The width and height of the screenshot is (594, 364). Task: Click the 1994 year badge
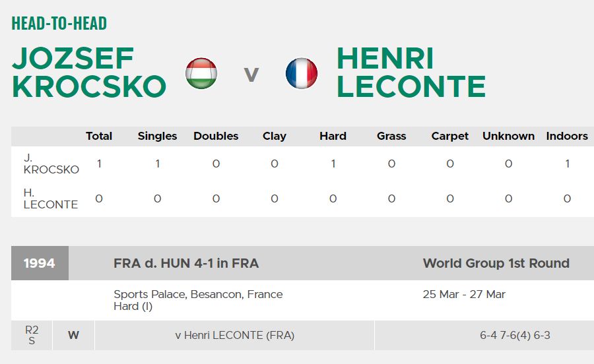(40, 263)
